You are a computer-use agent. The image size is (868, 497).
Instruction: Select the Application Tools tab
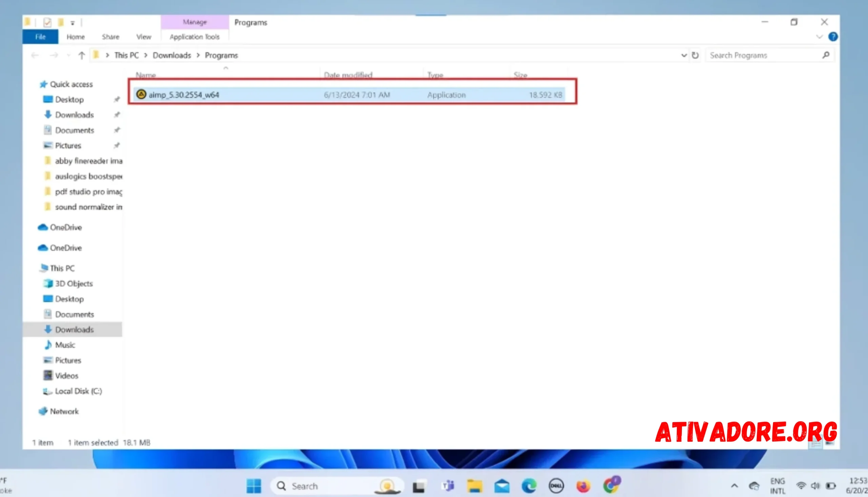point(194,37)
